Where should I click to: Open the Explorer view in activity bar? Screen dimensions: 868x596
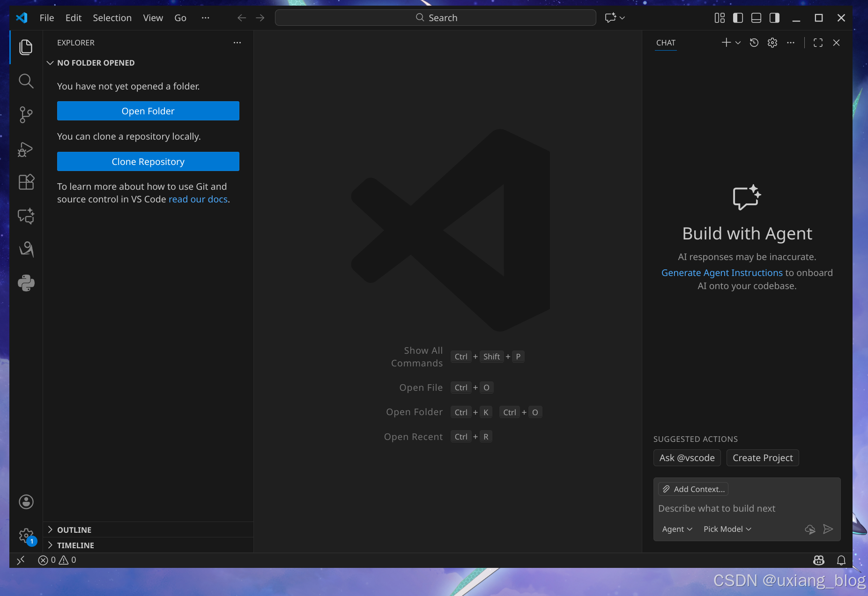[x=26, y=47]
